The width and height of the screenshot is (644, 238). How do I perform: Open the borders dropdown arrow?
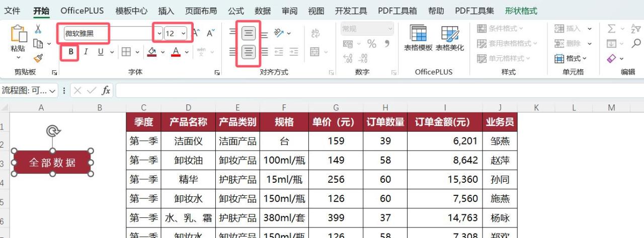(137, 52)
